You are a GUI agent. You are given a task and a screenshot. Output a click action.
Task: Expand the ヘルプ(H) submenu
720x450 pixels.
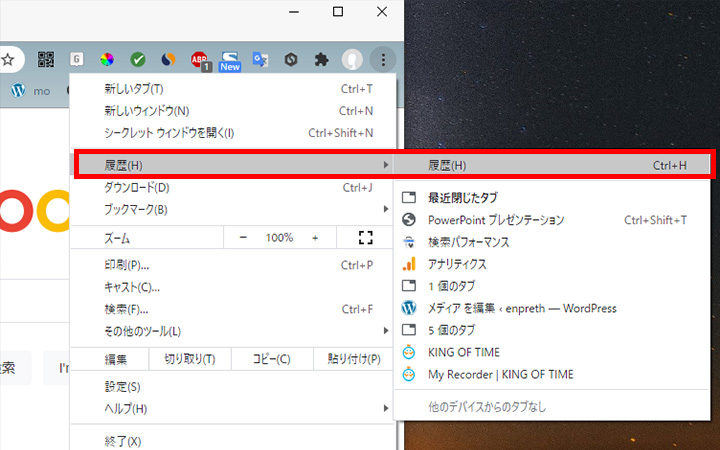pyautogui.click(x=233, y=409)
